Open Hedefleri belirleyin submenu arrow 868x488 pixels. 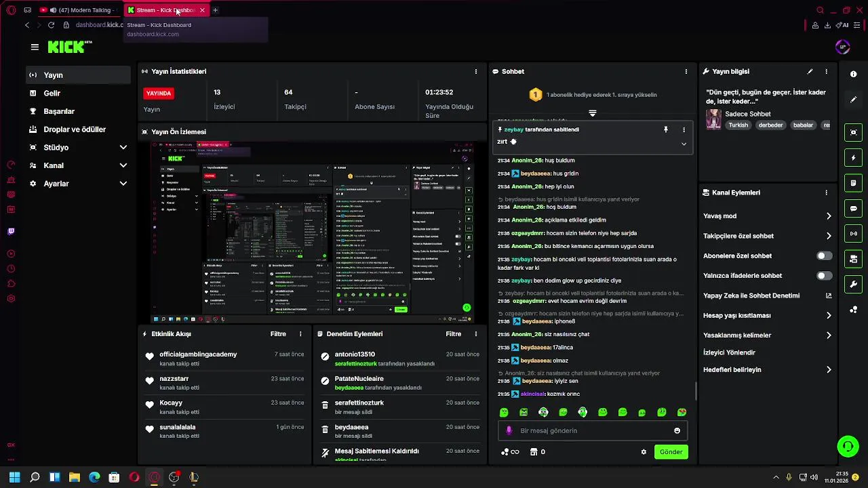point(829,370)
